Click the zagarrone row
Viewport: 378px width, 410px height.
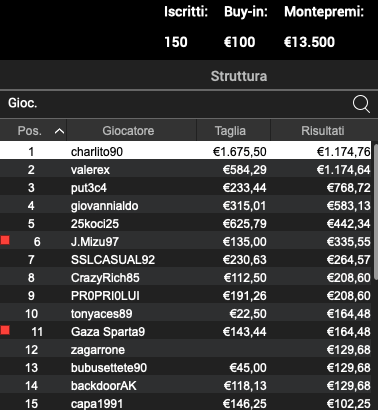coord(186,350)
